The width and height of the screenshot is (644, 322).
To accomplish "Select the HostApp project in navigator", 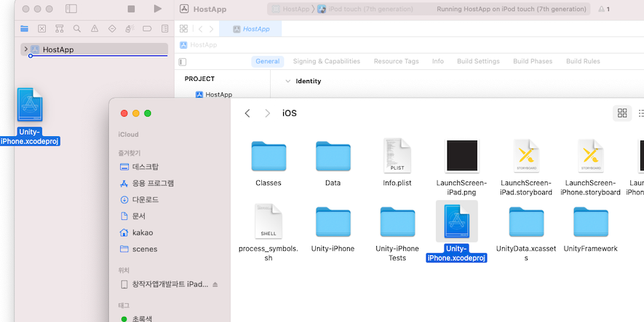I will click(94, 50).
